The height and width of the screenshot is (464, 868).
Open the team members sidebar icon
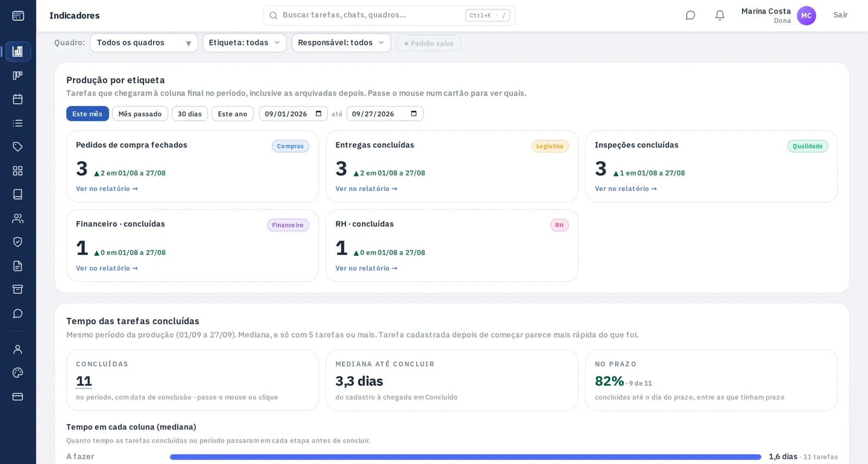pos(18,218)
